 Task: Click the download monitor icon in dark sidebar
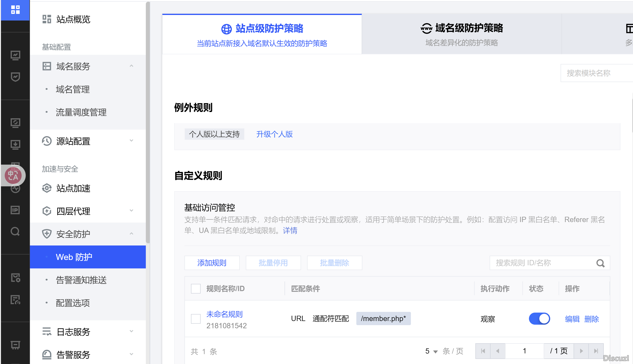tap(15, 145)
